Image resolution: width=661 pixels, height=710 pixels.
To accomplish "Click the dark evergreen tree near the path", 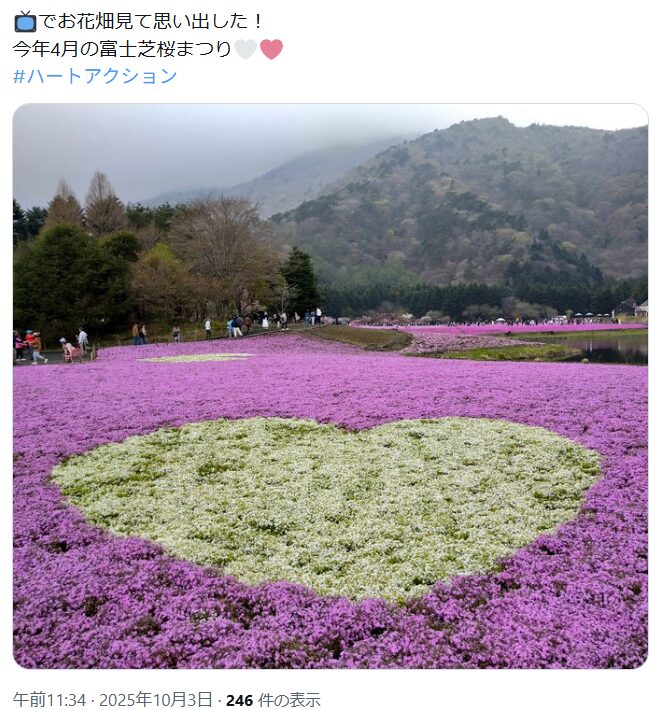I will click(300, 281).
